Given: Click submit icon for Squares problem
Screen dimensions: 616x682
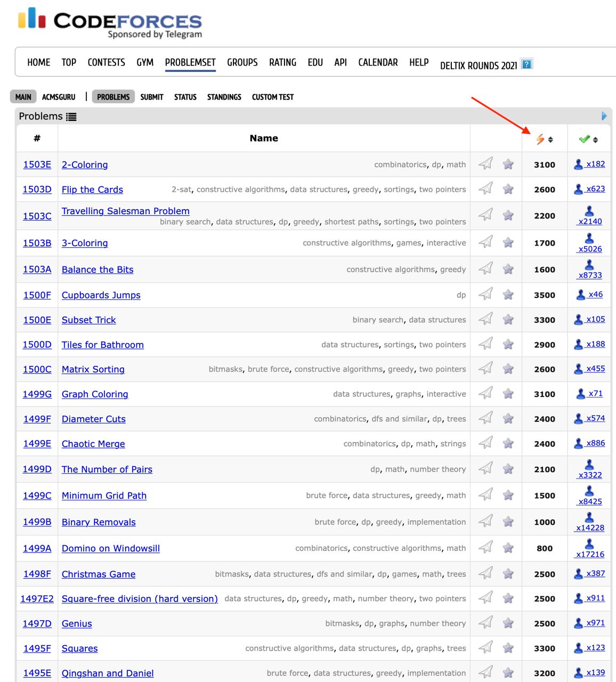Looking at the screenshot, I should click(x=485, y=647).
